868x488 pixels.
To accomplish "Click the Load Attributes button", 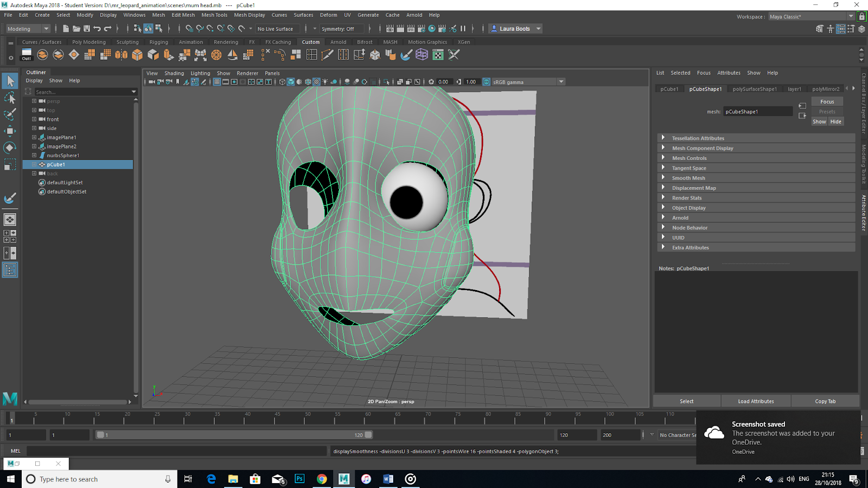I will (x=756, y=401).
